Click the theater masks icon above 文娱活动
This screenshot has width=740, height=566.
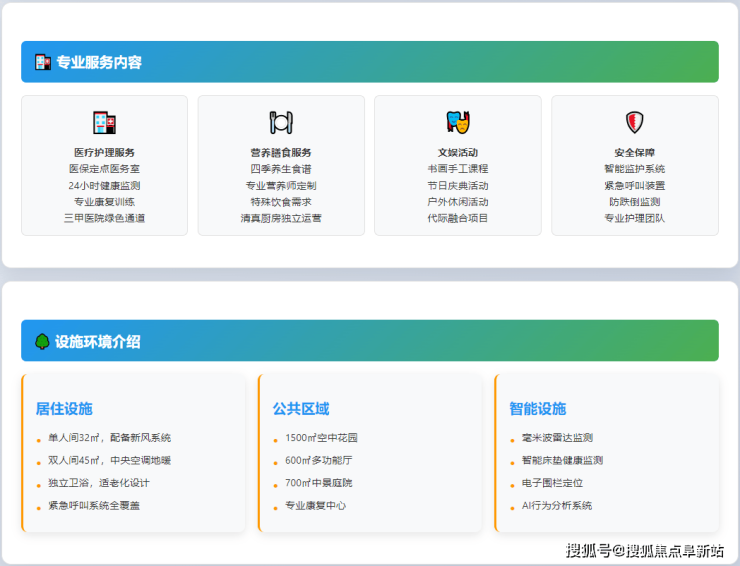(458, 123)
